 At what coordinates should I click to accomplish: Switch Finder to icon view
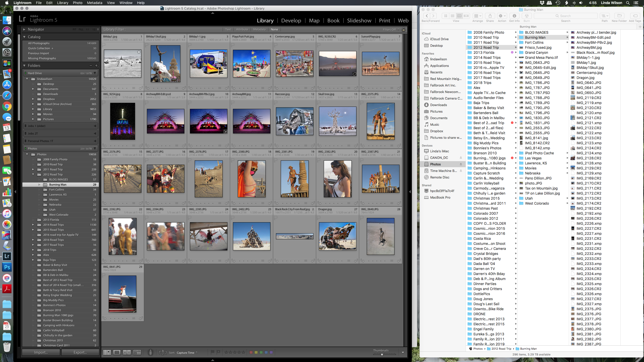point(446,16)
